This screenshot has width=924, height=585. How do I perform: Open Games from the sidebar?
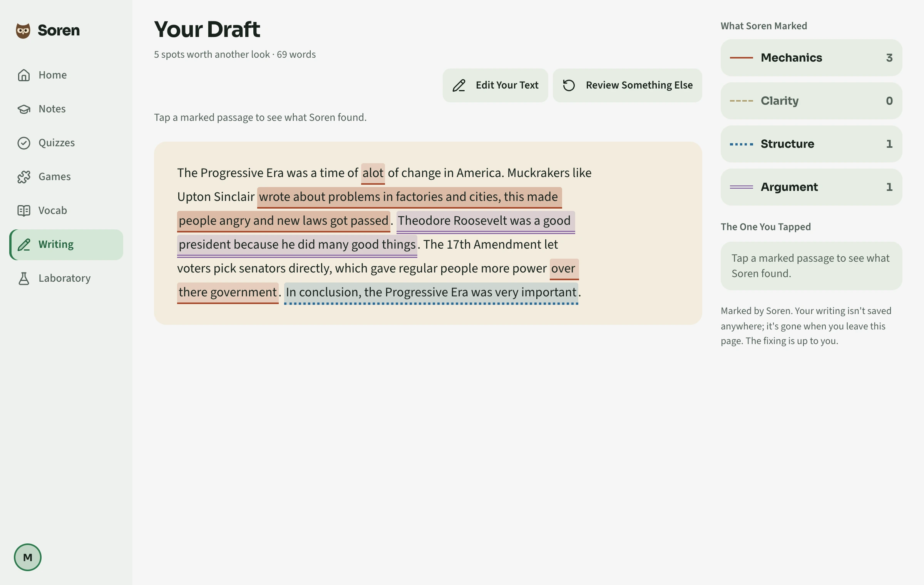tap(66, 177)
